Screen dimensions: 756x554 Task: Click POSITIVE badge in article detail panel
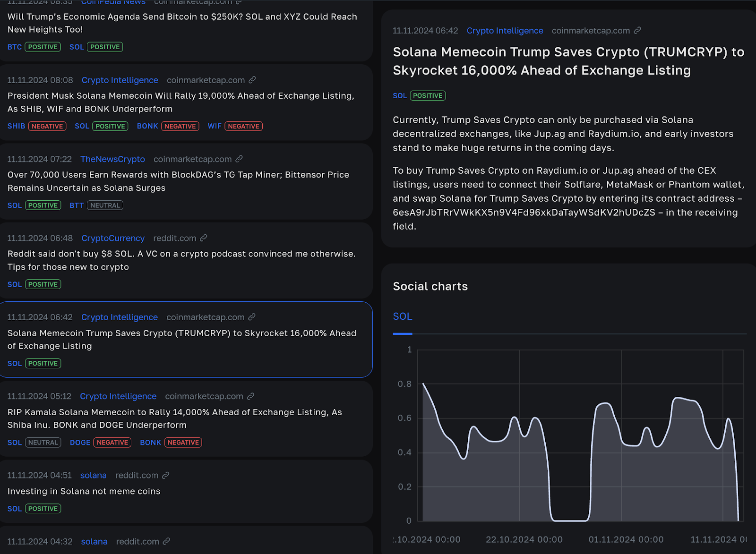[428, 95]
